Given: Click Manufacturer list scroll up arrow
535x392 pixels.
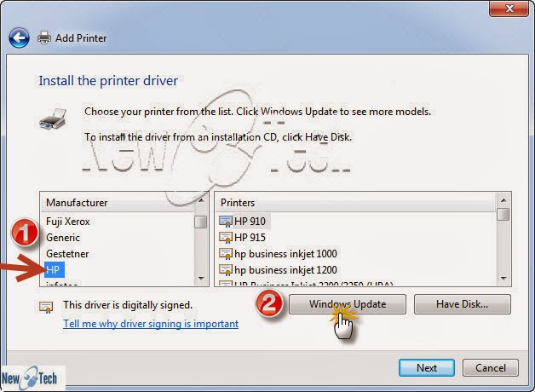Looking at the screenshot, I should (x=201, y=200).
